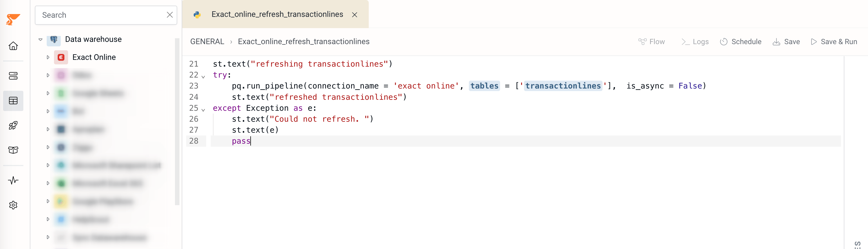868x249 pixels.
Task: Open the settings gear icon
Action: 13,205
